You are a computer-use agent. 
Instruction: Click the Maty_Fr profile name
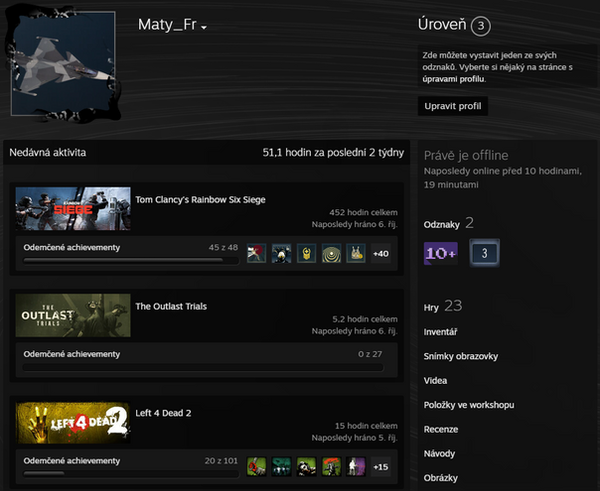(x=167, y=25)
